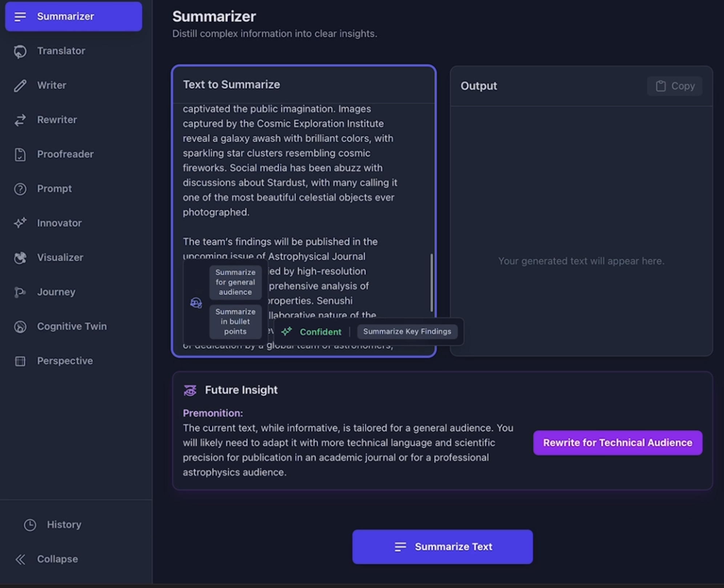Click the Summarize Key Findings chip
Screen dimensions: 724x588
coord(407,332)
